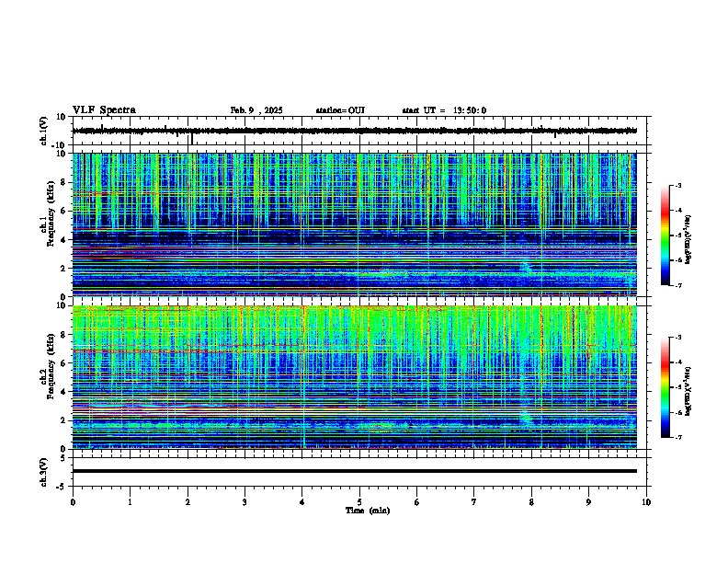728x563 pixels.
Task: Click time axis tick label "9"
Action: tap(588, 502)
